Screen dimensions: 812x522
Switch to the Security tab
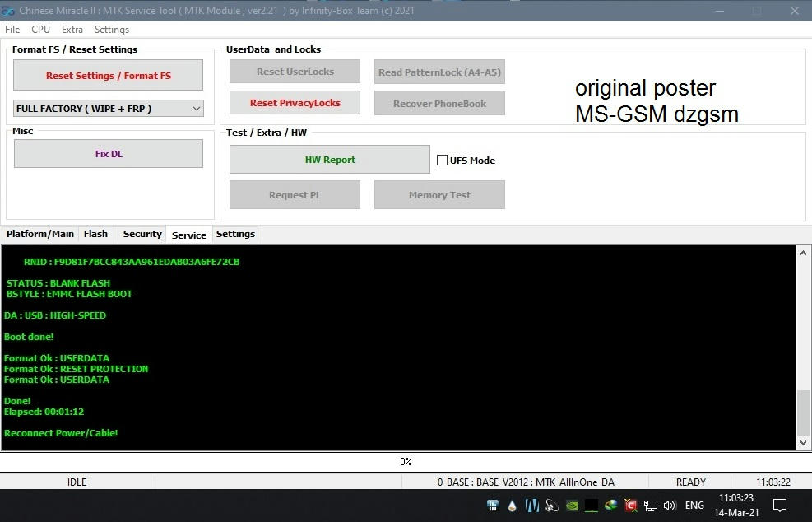pos(142,234)
